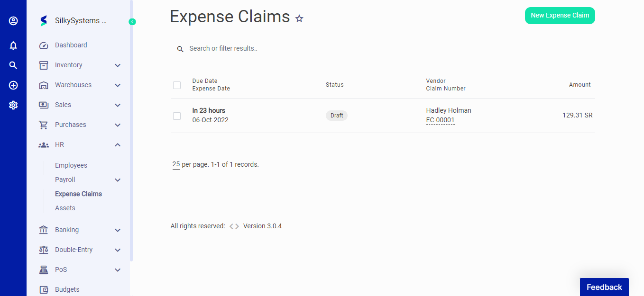
Task: Expand the Payroll submenu
Action: 117,179
